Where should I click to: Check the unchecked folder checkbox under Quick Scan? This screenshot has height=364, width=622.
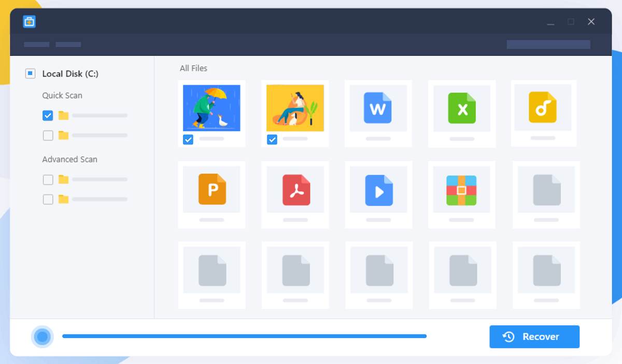[48, 136]
